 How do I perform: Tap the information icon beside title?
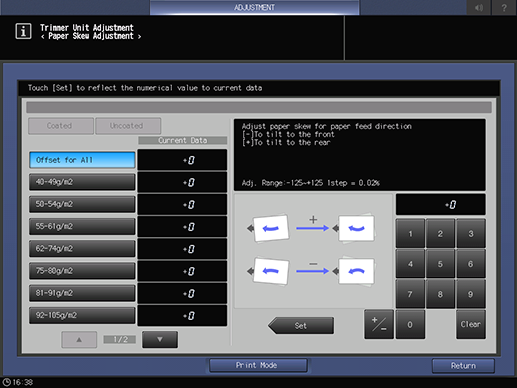click(x=23, y=31)
